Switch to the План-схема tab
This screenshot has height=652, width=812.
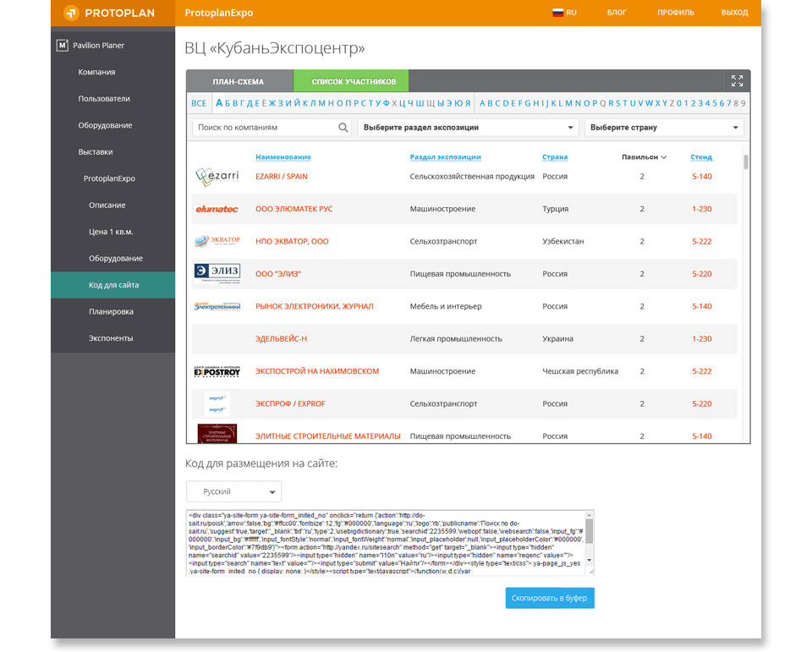point(239,81)
